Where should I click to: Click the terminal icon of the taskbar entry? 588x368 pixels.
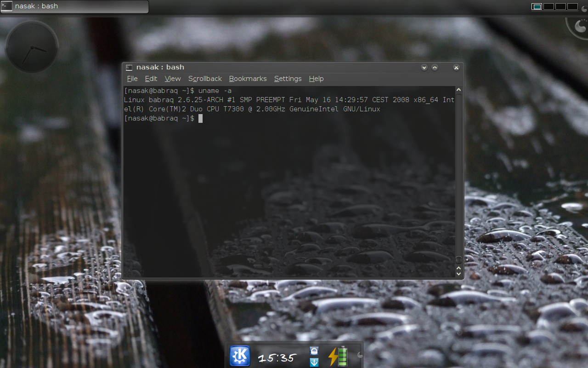click(7, 6)
